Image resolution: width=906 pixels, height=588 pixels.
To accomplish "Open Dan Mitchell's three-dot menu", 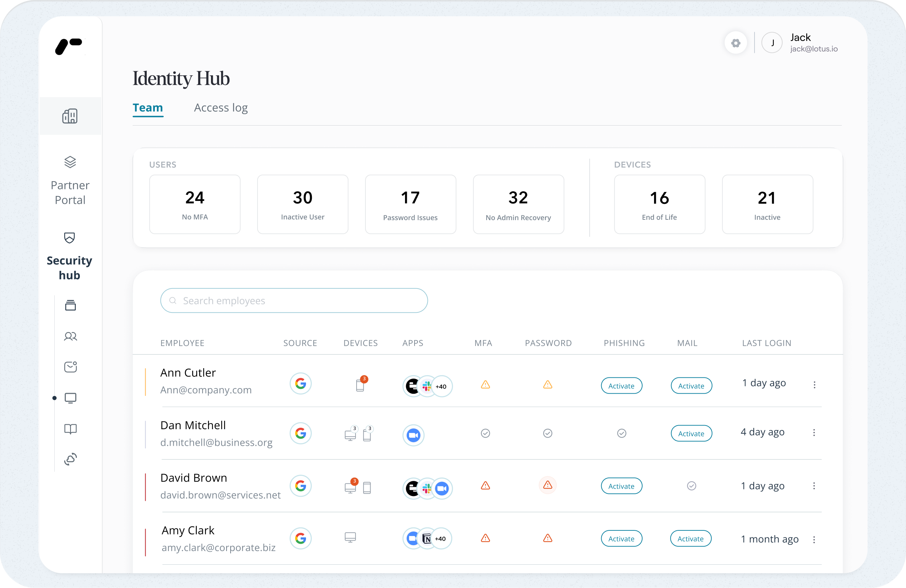I will pyautogui.click(x=814, y=433).
